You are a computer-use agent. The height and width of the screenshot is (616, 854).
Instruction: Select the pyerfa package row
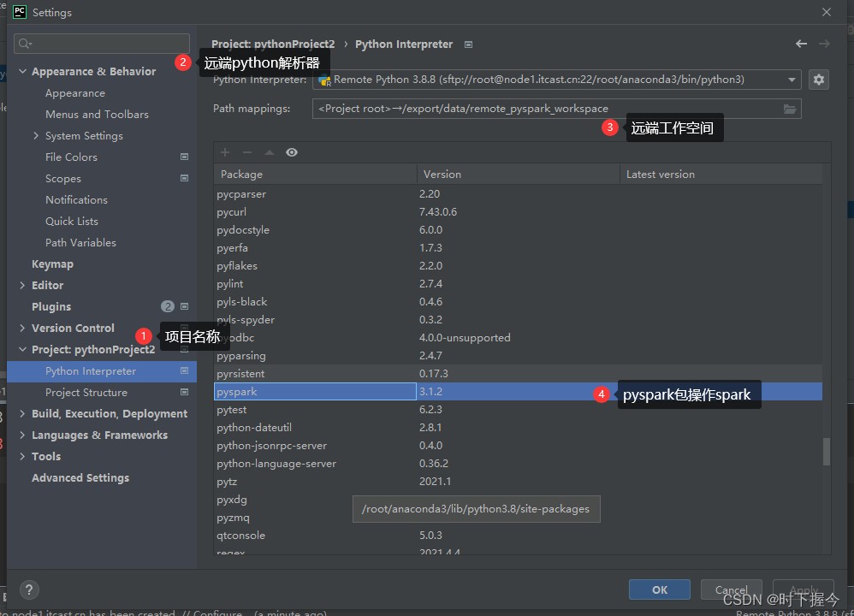coord(518,248)
